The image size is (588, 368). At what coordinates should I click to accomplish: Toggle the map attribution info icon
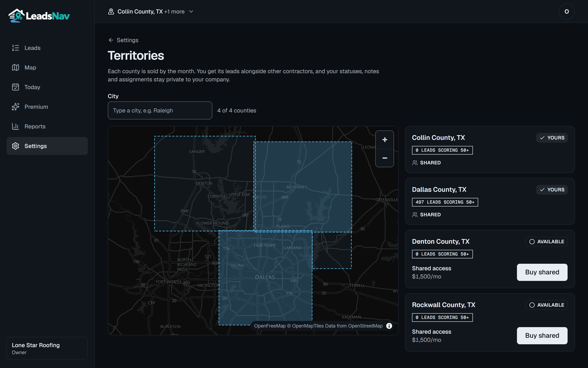[x=389, y=326]
